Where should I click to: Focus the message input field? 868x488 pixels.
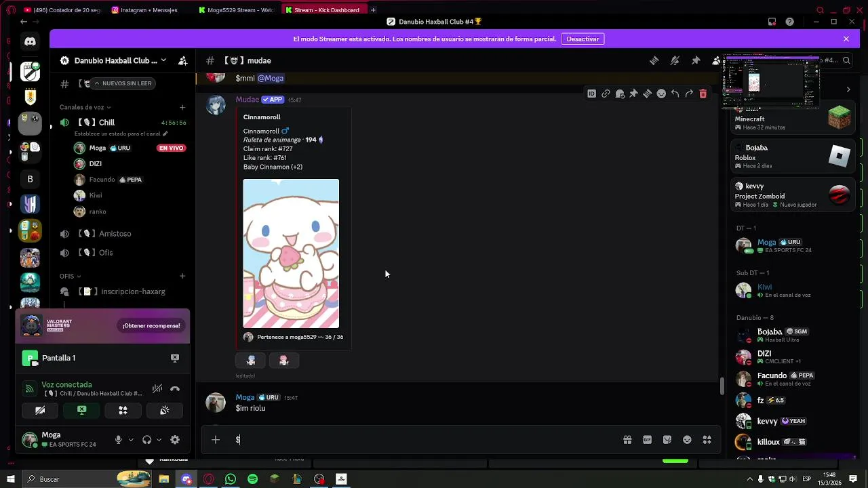[427, 440]
